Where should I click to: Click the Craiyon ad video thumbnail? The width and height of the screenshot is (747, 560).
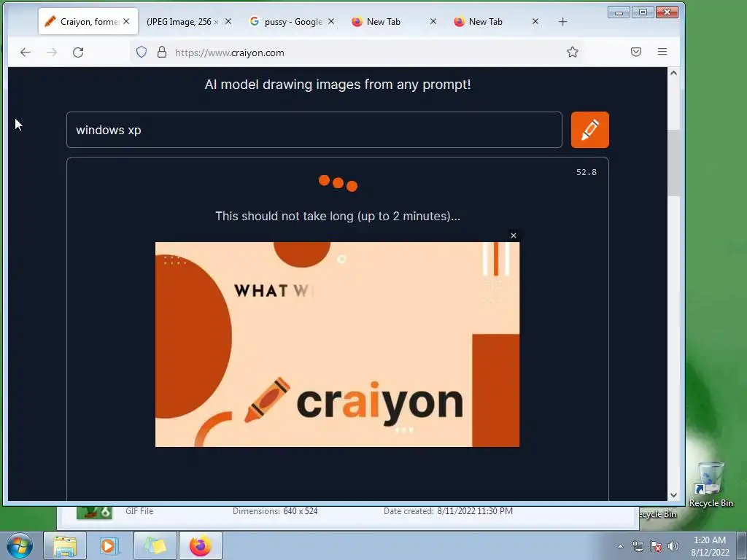337,344
